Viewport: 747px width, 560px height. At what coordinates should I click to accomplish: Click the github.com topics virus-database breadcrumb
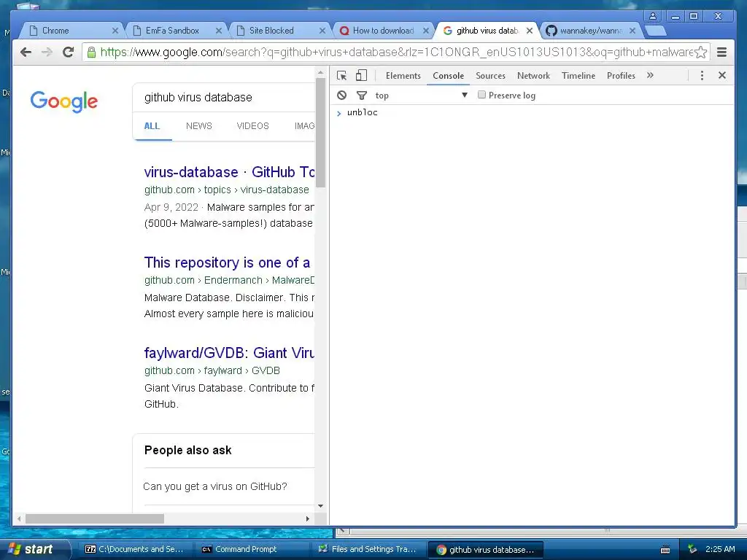click(x=227, y=190)
